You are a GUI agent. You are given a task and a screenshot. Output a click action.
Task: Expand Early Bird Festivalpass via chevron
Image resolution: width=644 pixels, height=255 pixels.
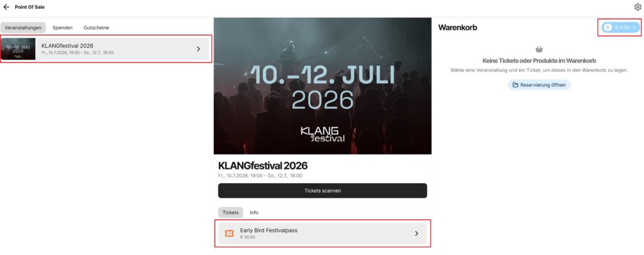pyautogui.click(x=416, y=234)
